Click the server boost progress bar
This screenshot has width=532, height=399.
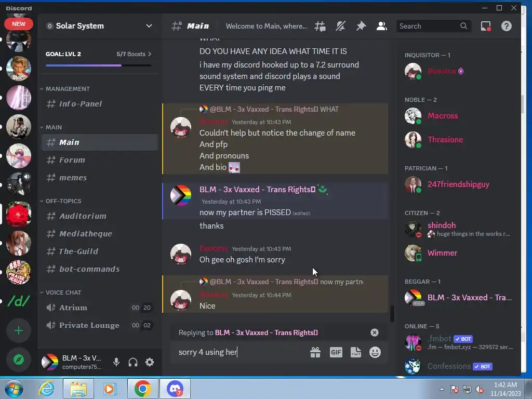click(x=98, y=65)
